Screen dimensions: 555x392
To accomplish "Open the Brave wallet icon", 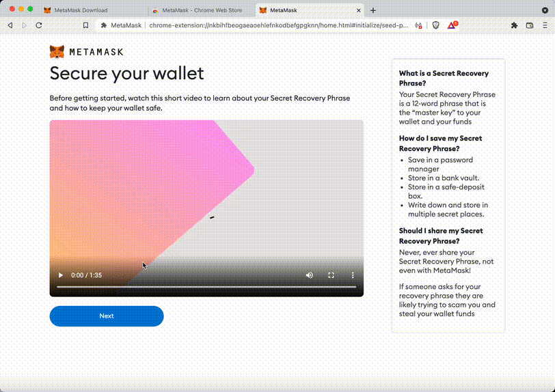I will point(530,25).
